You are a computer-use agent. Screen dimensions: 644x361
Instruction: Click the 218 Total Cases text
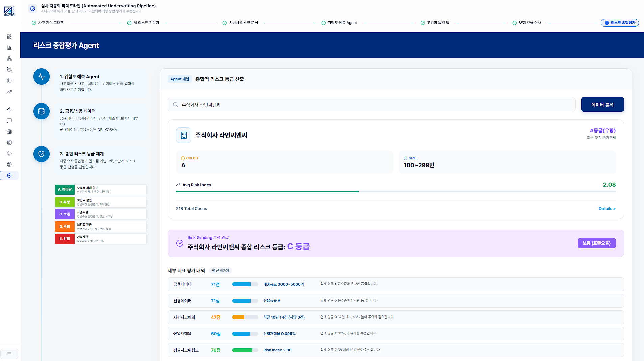[x=191, y=209]
